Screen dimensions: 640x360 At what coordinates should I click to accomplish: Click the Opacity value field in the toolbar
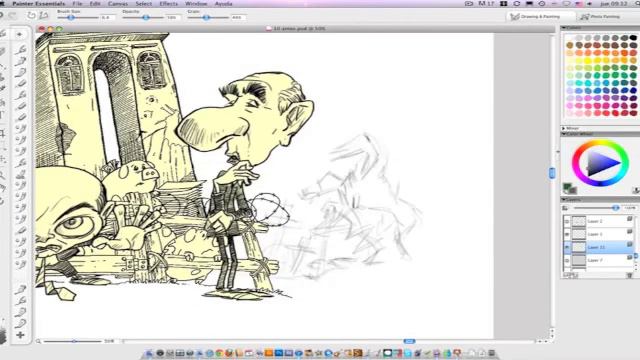[172, 18]
